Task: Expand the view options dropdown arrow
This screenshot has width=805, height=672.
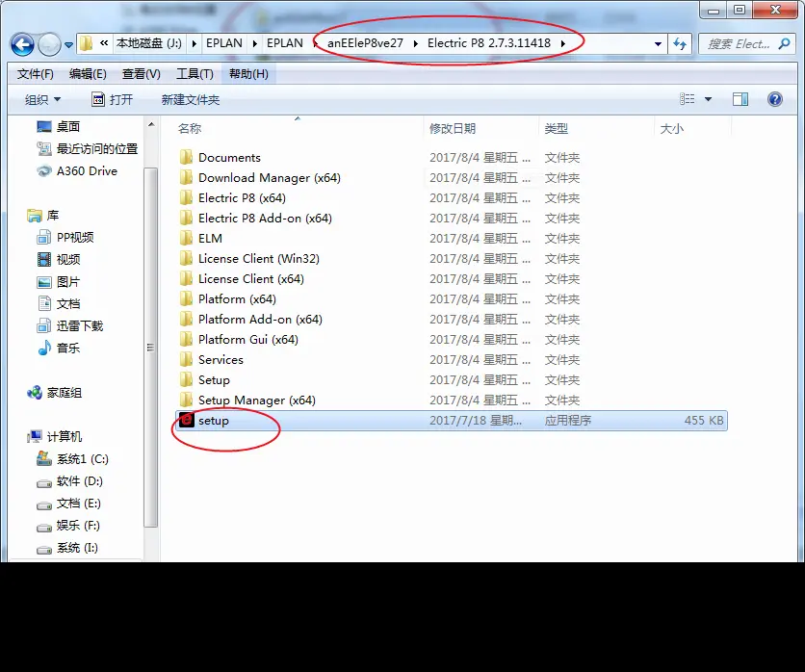Action: click(708, 99)
